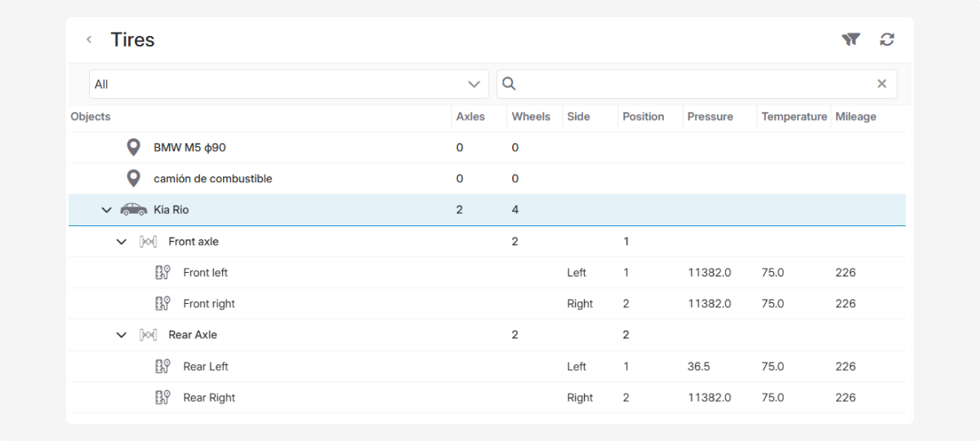The width and height of the screenshot is (980, 441).
Task: Focus the search input field
Action: (x=694, y=84)
